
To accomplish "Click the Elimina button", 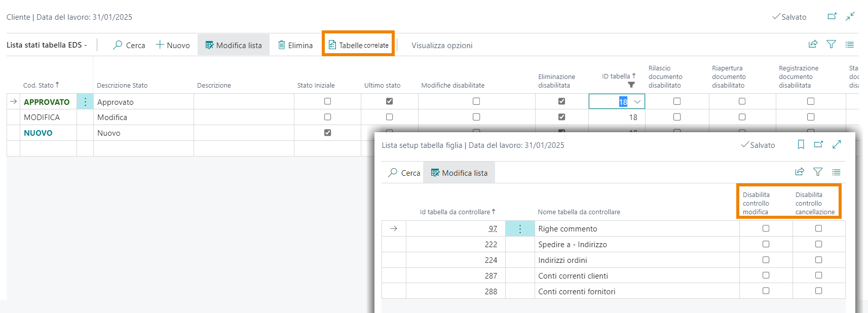I will point(295,45).
